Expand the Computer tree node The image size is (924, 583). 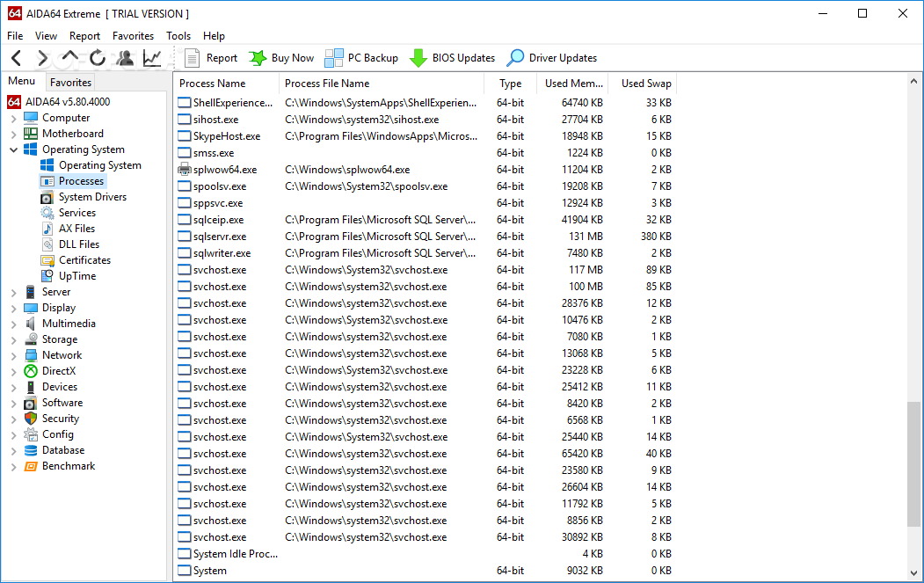[x=13, y=119]
